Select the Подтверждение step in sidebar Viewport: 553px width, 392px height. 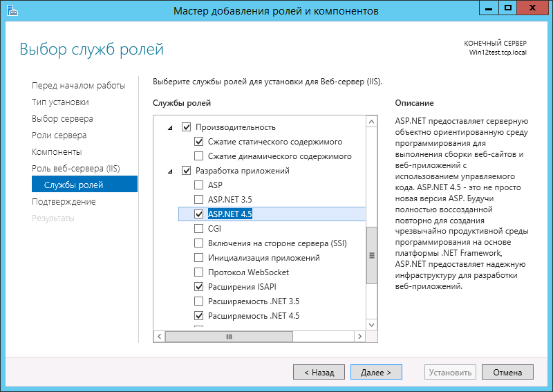tap(64, 202)
